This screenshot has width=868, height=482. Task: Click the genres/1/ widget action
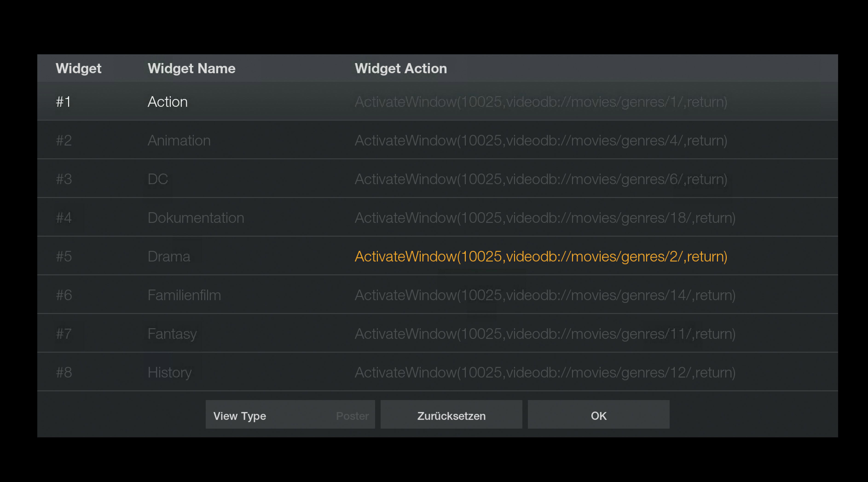(x=541, y=102)
